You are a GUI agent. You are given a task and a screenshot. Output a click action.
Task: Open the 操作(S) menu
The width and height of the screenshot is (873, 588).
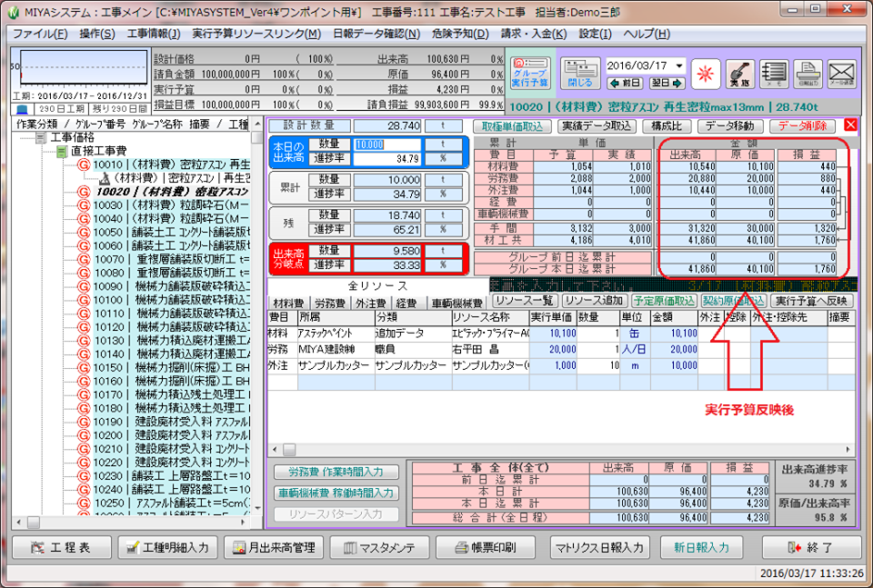pyautogui.click(x=97, y=34)
